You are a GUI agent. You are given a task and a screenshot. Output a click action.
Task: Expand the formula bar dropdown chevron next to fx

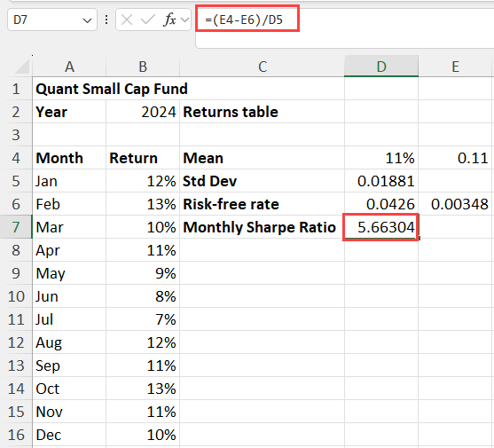click(x=185, y=20)
